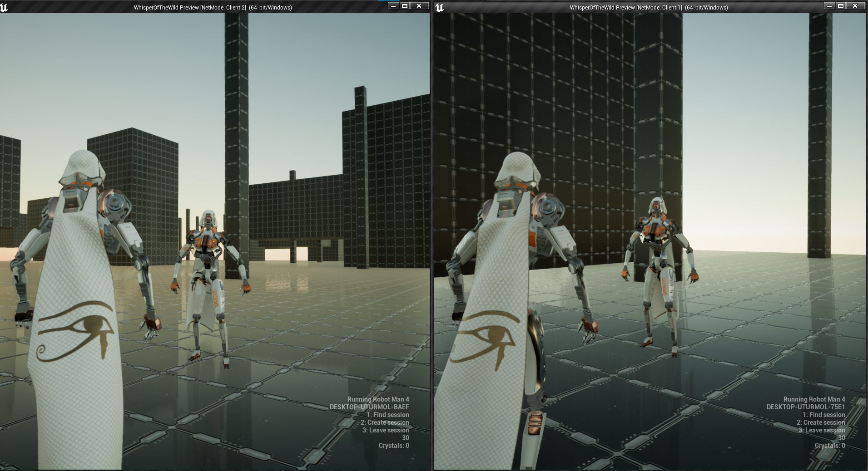
Task: Click "Crystals: 0" in Client 2
Action: click(394, 446)
